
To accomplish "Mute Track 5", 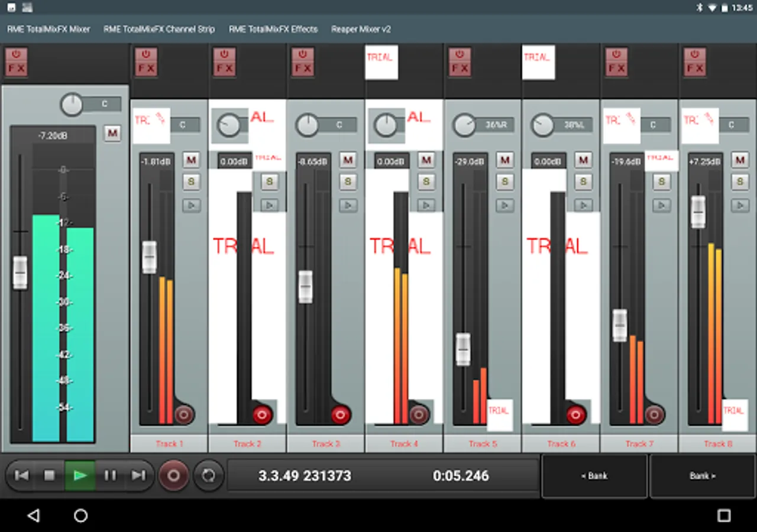I will click(x=504, y=160).
